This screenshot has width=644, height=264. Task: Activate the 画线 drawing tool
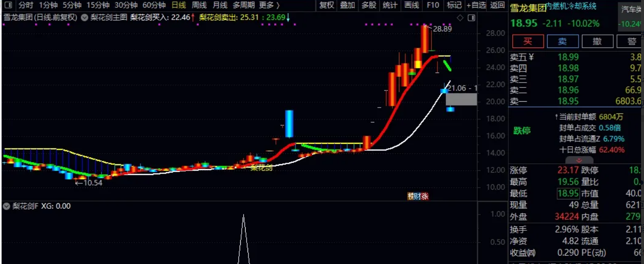[x=412, y=5]
